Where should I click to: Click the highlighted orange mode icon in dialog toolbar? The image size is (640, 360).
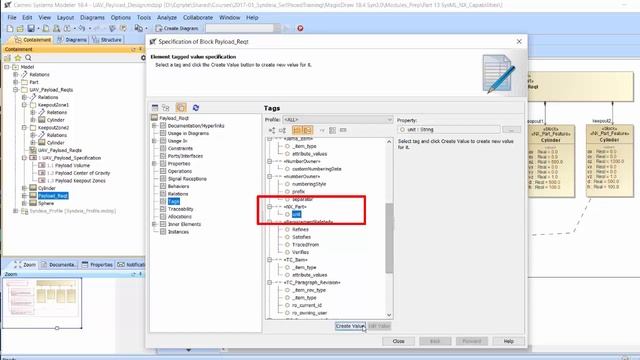coord(181,108)
